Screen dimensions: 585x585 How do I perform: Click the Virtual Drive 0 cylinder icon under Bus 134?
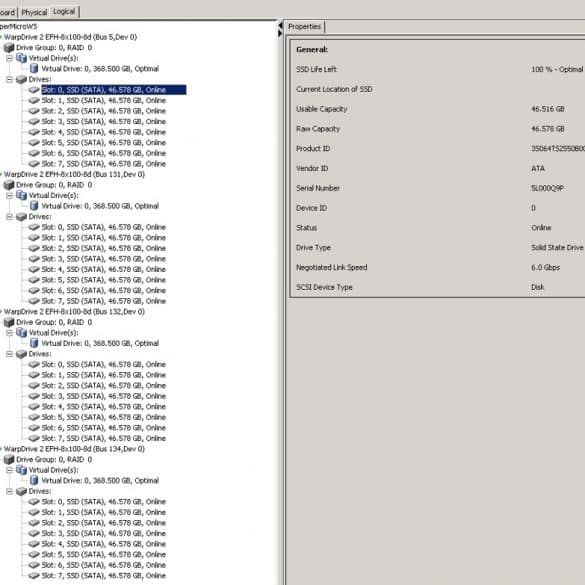pyautogui.click(x=34, y=481)
